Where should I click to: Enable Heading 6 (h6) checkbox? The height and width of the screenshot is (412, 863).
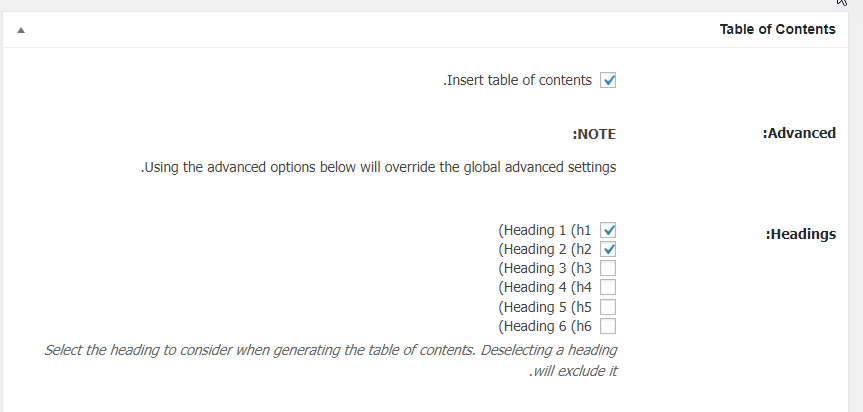click(x=608, y=326)
